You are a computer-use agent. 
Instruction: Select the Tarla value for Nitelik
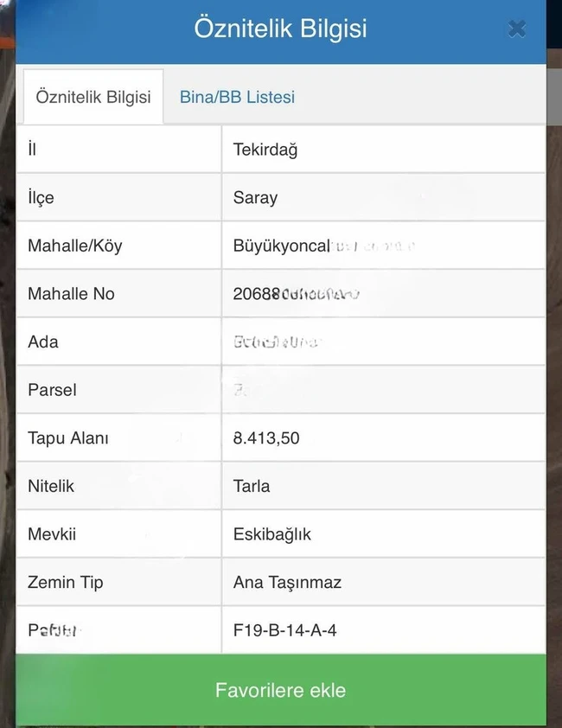point(252,486)
